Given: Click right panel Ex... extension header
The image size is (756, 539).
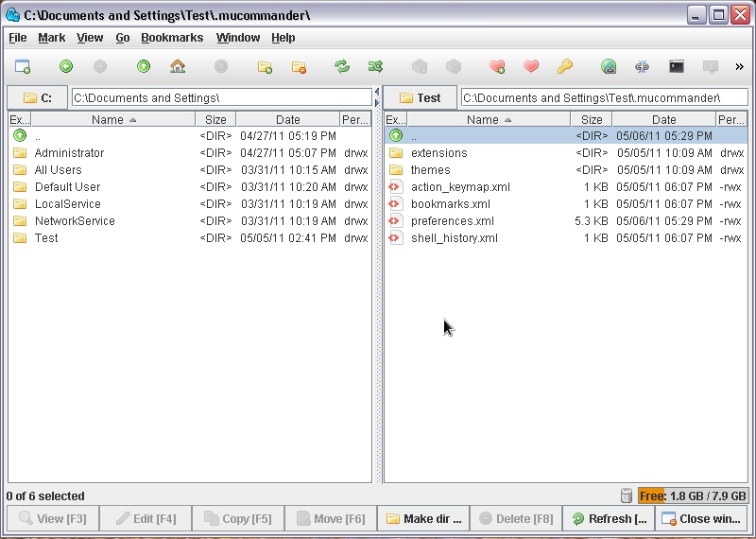Looking at the screenshot, I should [396, 119].
